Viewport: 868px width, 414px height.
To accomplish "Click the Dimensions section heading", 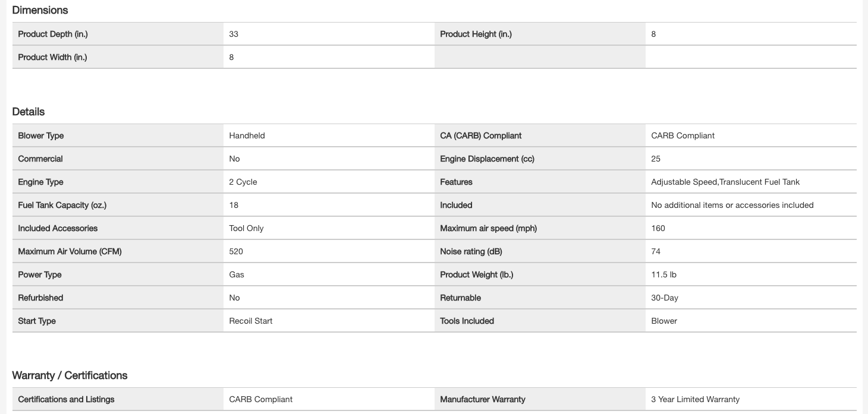I will [40, 10].
